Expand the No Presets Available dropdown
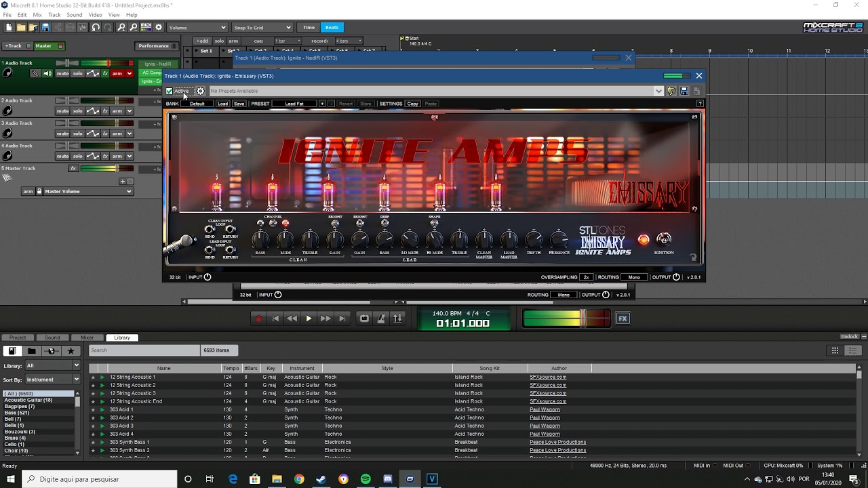 tap(658, 91)
